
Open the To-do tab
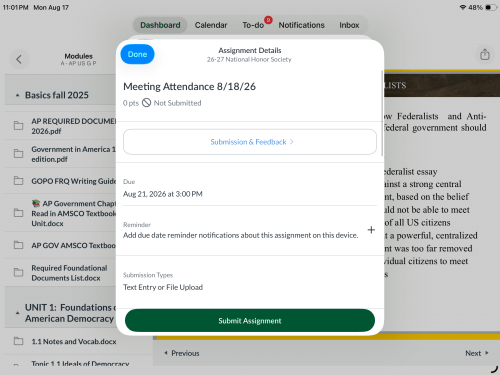[x=253, y=25]
